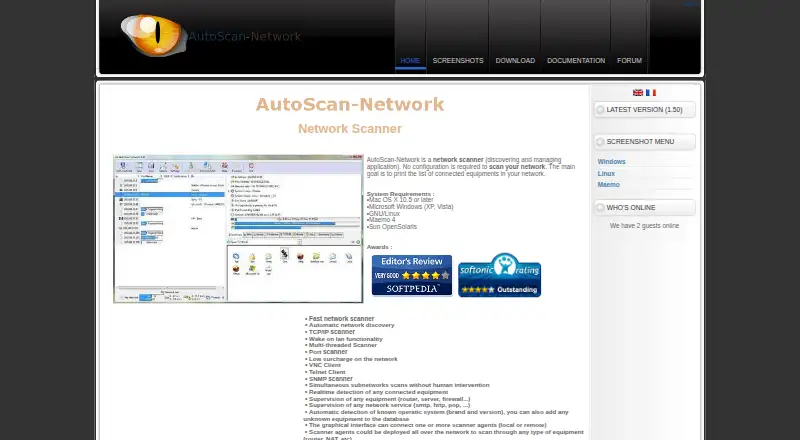
Task: Open the Screenshots navigation tab
Action: tap(458, 60)
